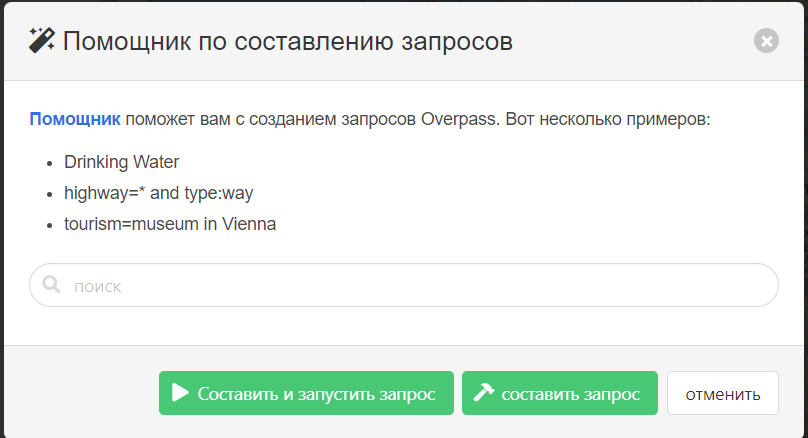The width and height of the screenshot is (808, 438).
Task: Click the hammer icon on the build button
Action: (x=484, y=393)
